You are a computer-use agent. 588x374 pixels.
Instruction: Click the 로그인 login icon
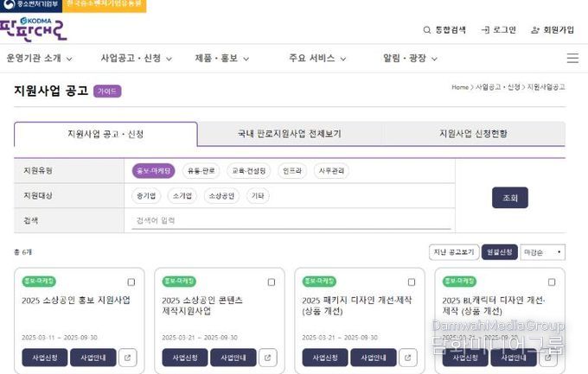point(485,30)
